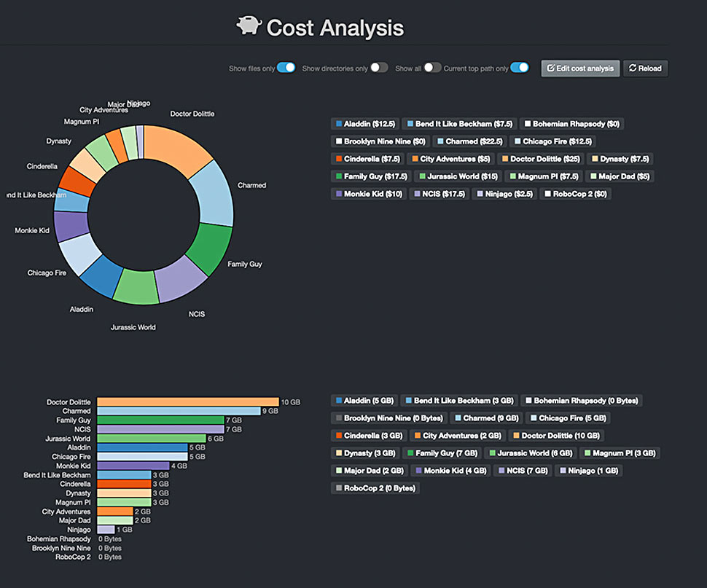Select the Cinderella (3 GB) legend item
Image resolution: width=707 pixels, height=588 pixels.
tap(369, 436)
